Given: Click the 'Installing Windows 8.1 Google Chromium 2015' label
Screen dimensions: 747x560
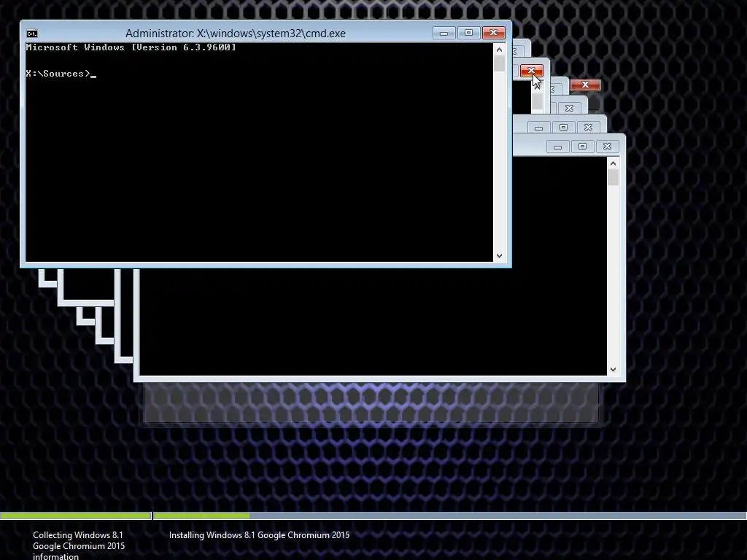Looking at the screenshot, I should point(259,535).
